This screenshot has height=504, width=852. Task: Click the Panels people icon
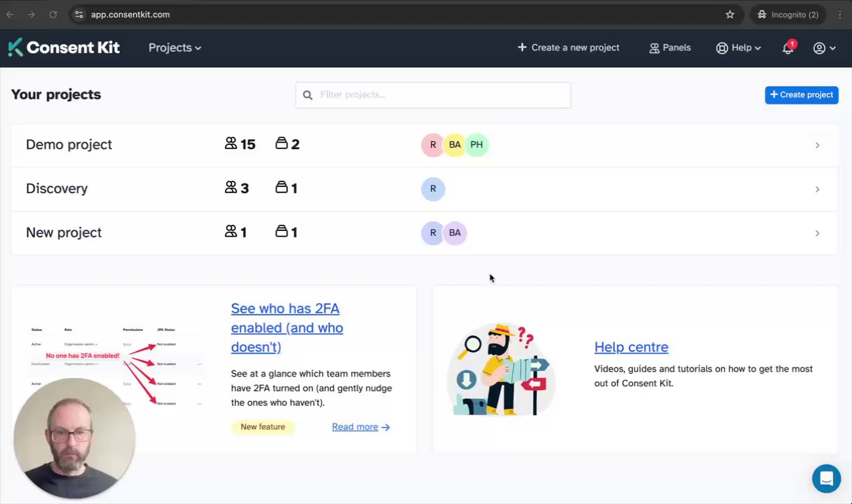(654, 48)
